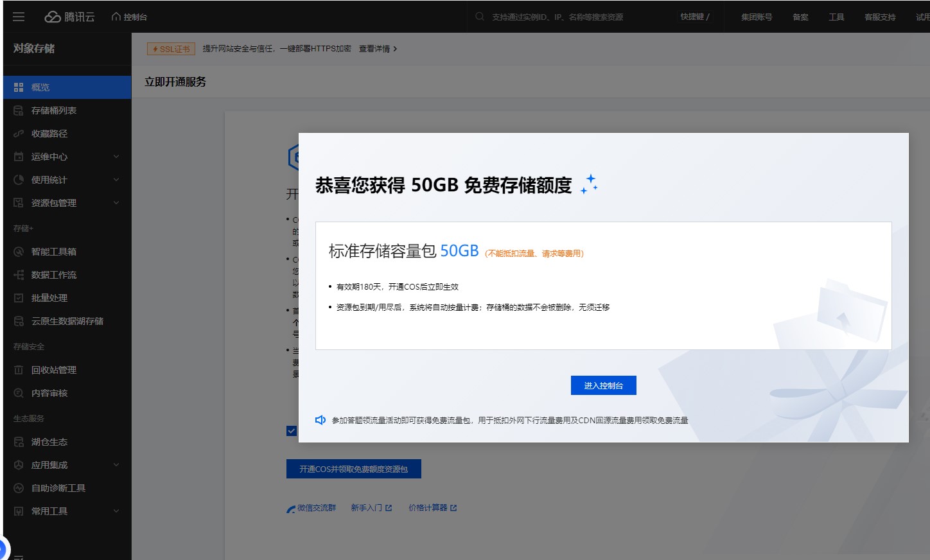Click the 微信交流群 phone icon
The image size is (930, 560).
[x=291, y=509]
